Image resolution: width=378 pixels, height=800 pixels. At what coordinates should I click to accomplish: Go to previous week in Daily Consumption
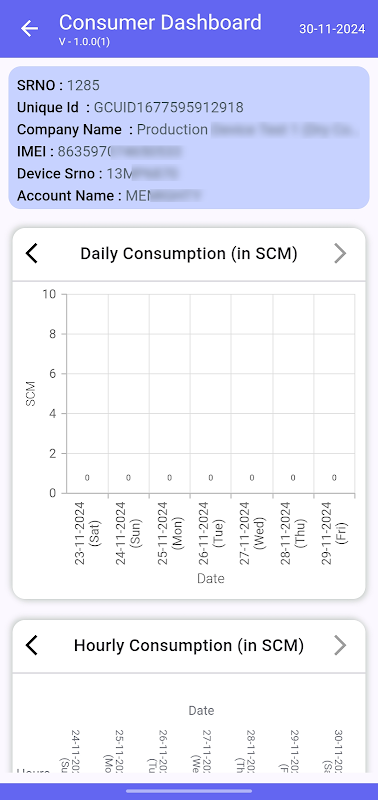coord(32,253)
